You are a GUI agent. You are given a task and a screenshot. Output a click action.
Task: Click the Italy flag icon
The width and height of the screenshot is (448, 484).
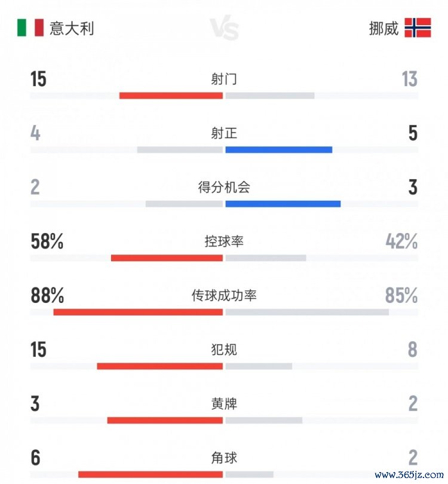pyautogui.click(x=30, y=28)
